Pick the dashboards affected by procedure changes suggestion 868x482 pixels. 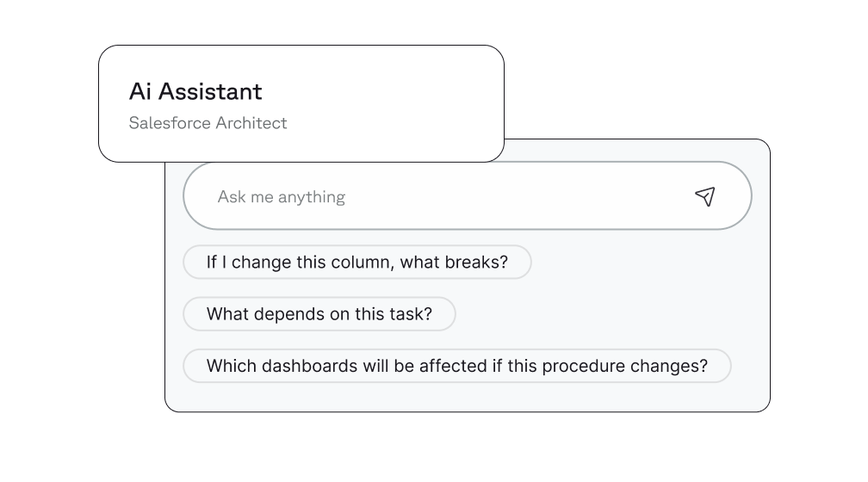[456, 366]
